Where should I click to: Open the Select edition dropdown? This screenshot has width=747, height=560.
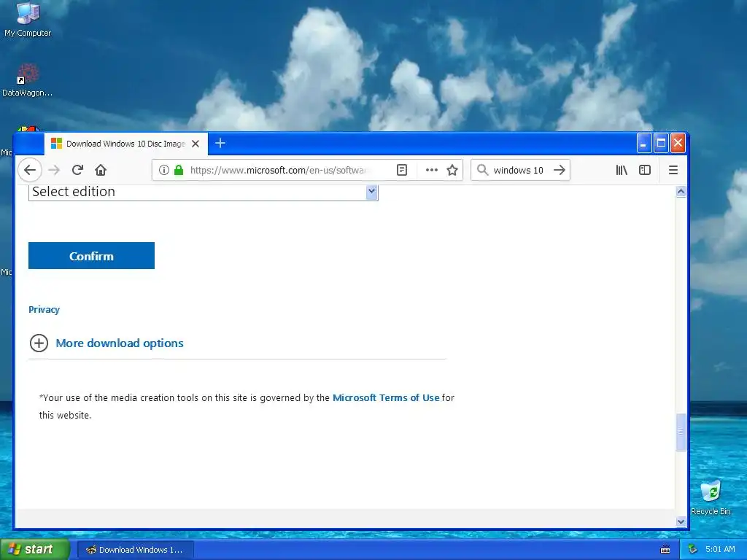204,192
